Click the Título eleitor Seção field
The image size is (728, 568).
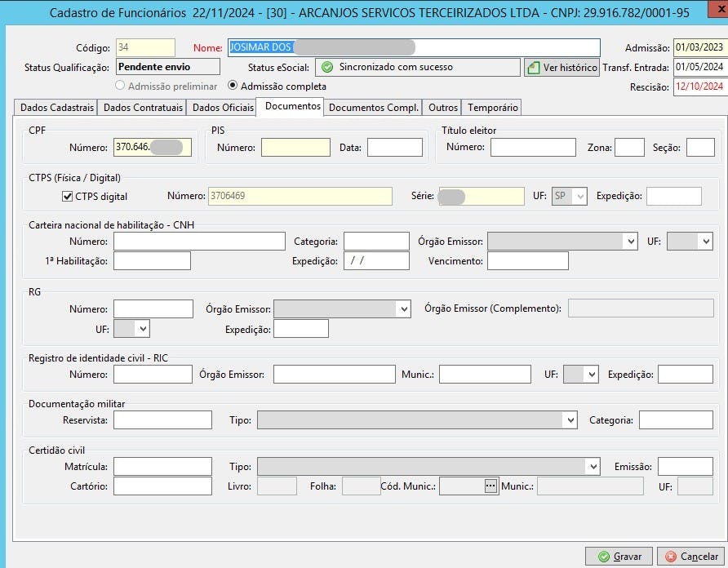click(700, 147)
